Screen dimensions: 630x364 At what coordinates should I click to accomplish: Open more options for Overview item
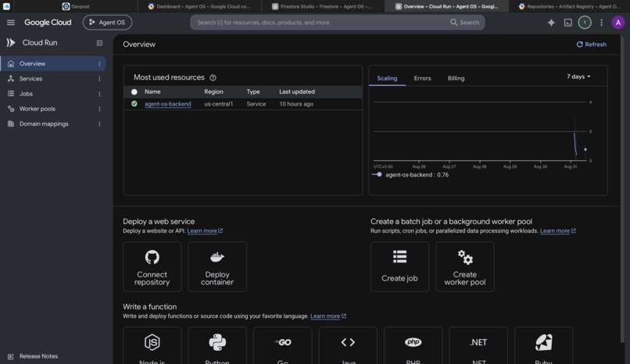click(99, 64)
